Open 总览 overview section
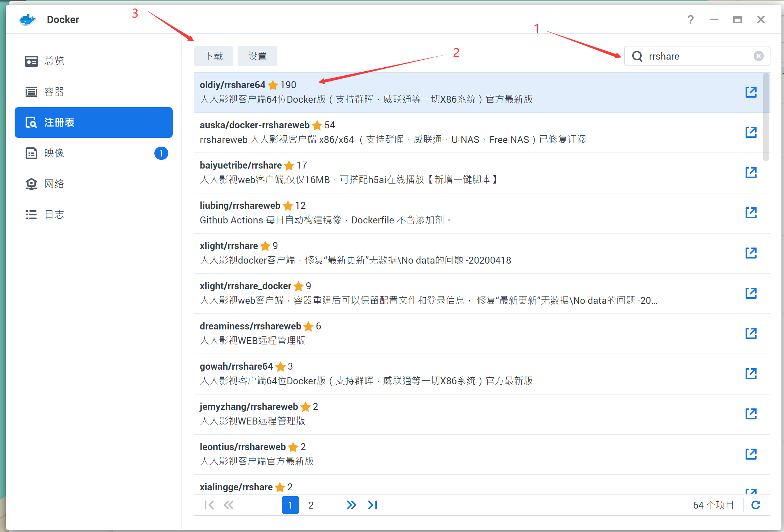The image size is (784, 532). point(94,61)
